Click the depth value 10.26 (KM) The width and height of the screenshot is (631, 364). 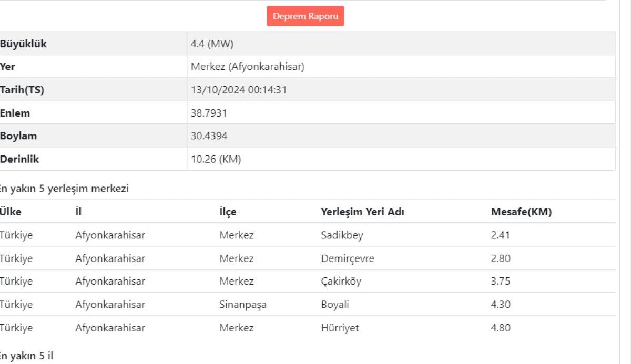pyautogui.click(x=216, y=159)
